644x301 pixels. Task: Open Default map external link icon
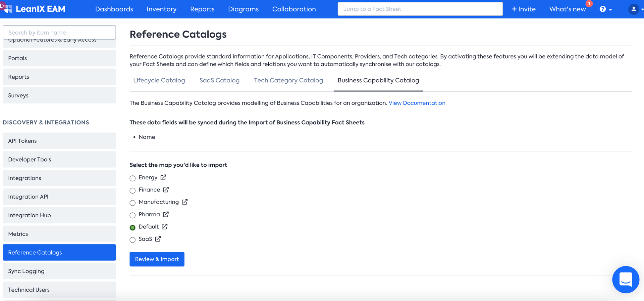click(x=165, y=227)
